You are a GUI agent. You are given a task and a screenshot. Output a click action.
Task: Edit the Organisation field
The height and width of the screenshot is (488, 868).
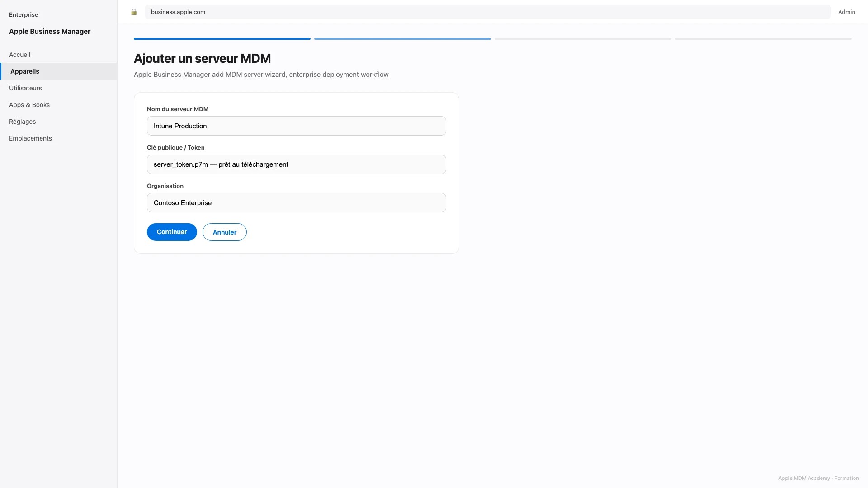pos(297,203)
